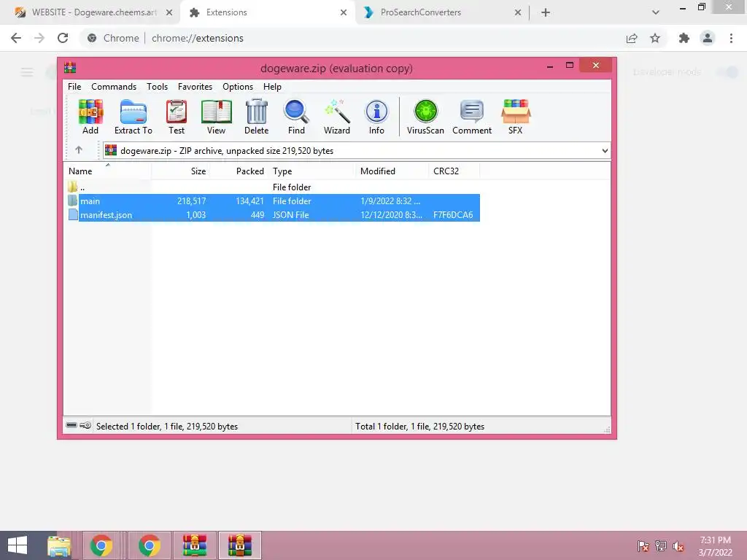Viewport: 747px width, 560px height.
Task: Close the ProSearchConverters tab
Action: click(x=518, y=13)
